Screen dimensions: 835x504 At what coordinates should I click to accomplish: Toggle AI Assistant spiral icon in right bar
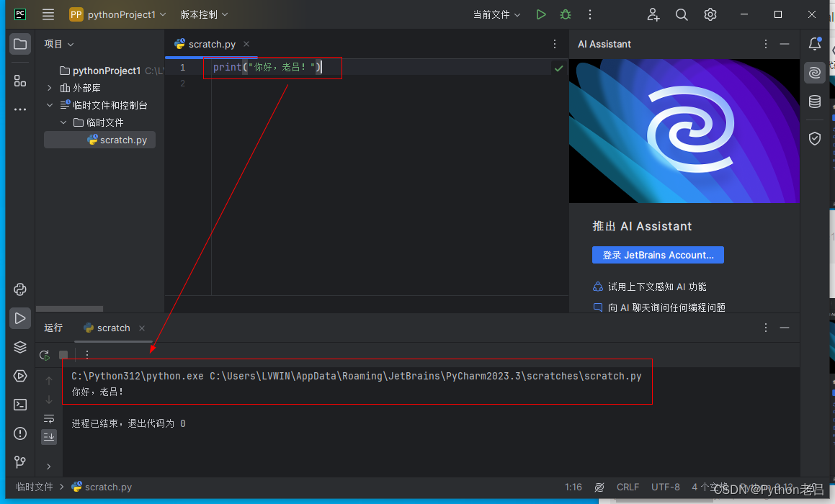815,73
